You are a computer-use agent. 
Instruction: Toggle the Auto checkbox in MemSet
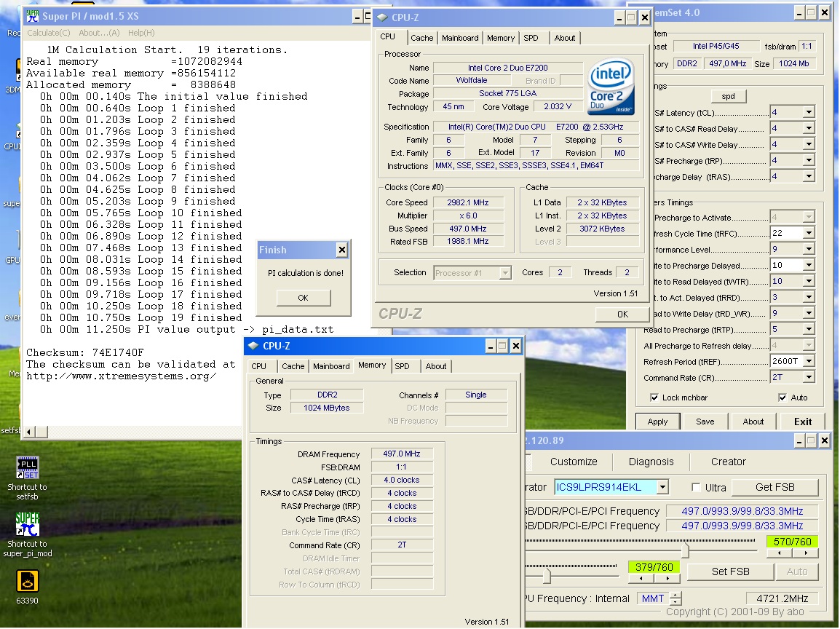pos(782,397)
